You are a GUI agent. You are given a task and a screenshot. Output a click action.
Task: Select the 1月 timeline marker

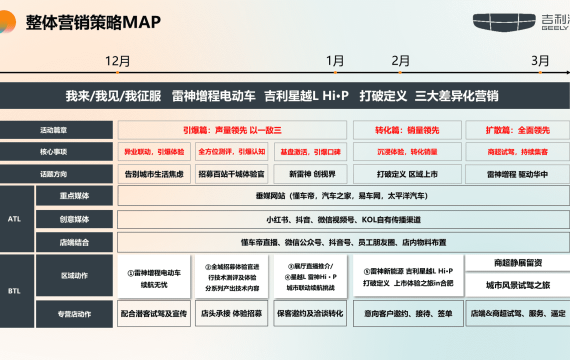[x=335, y=60]
